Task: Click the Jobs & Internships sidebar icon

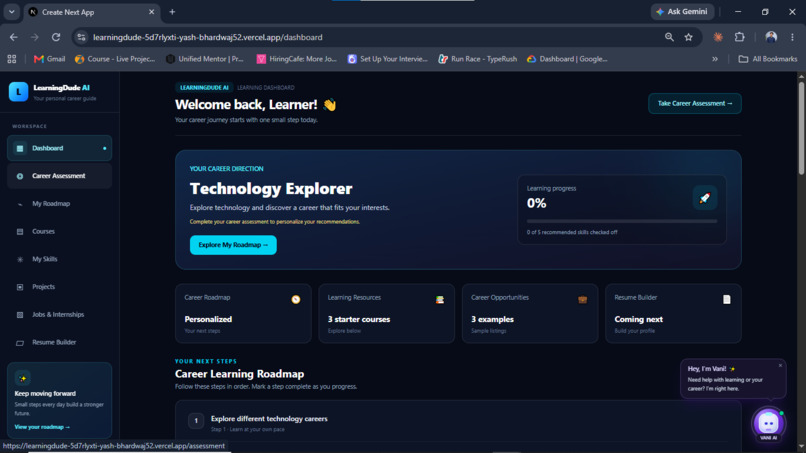Action: tap(20, 315)
